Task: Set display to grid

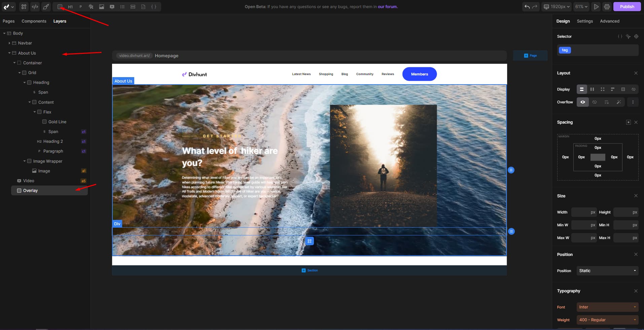Action: click(x=602, y=89)
